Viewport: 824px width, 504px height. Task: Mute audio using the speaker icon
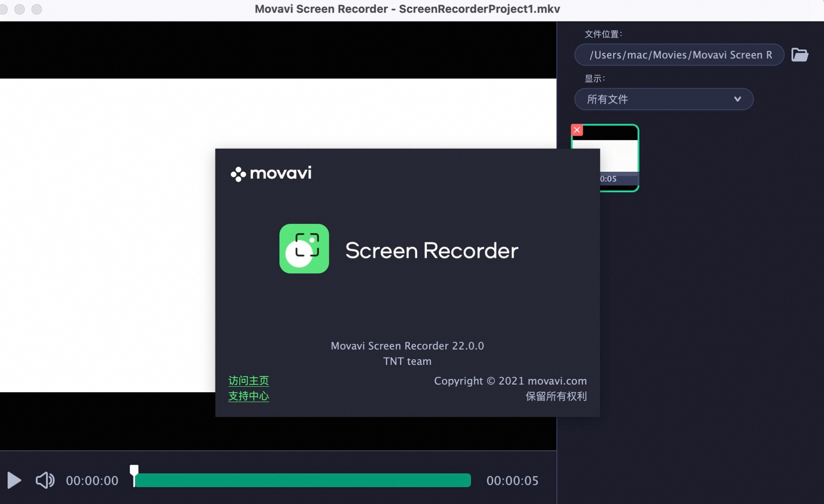45,480
